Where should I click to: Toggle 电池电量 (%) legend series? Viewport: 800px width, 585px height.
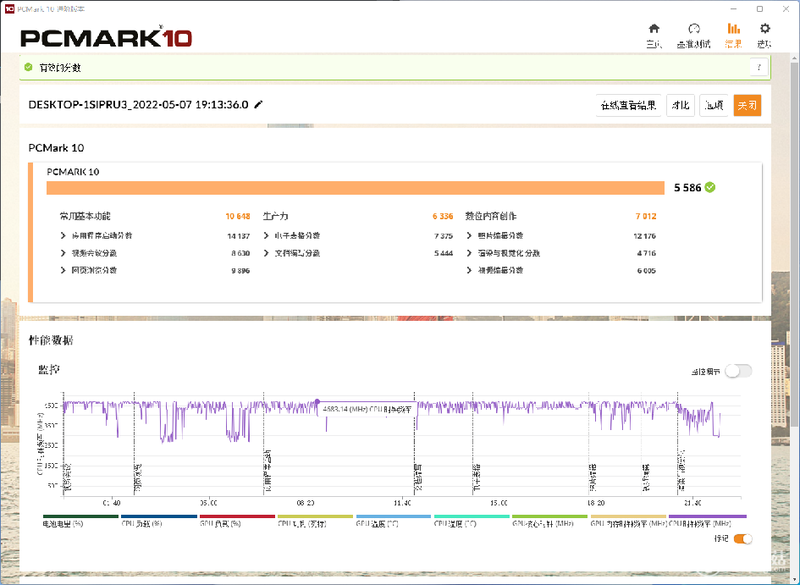tap(81, 521)
